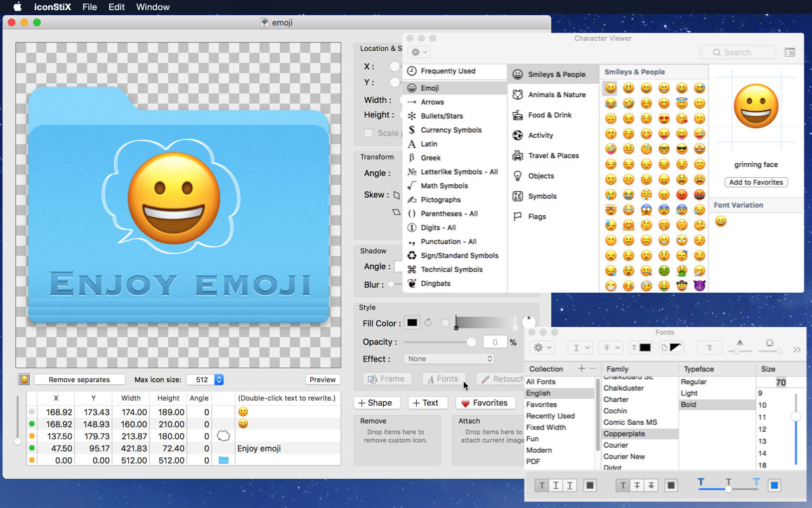Screen dimensions: 812x508
Task: Click the Opacity percent input field
Action: 495,342
